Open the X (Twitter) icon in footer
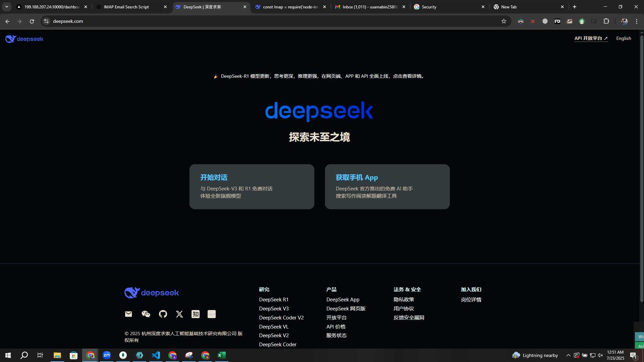This screenshot has height=362, width=644. click(x=179, y=314)
